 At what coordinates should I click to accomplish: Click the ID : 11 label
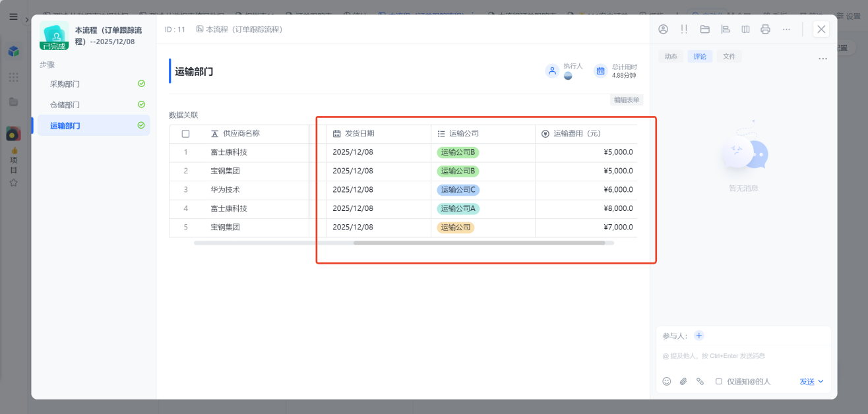pyautogui.click(x=175, y=29)
